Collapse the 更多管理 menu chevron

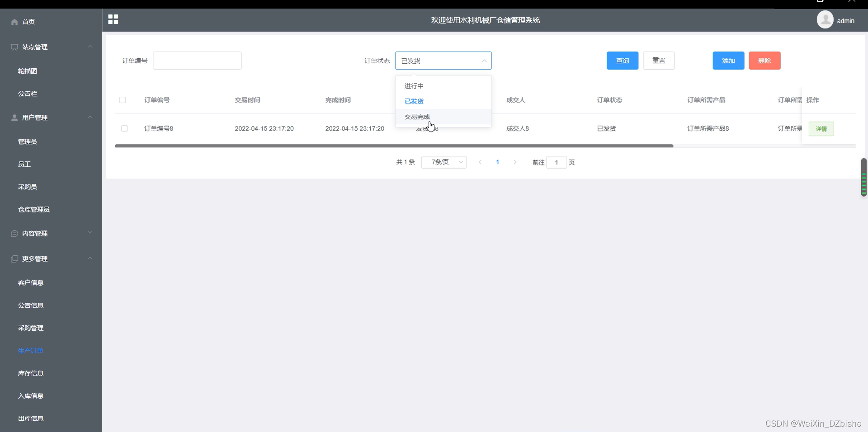tap(90, 258)
